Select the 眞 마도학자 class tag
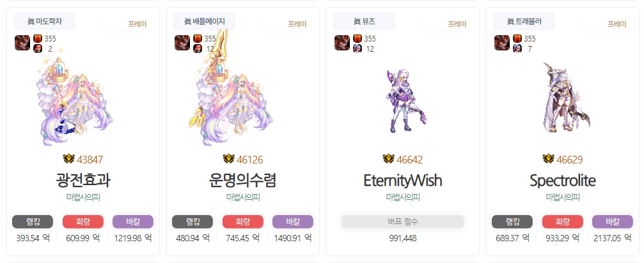Image resolution: width=644 pixels, height=263 pixels. click(44, 21)
